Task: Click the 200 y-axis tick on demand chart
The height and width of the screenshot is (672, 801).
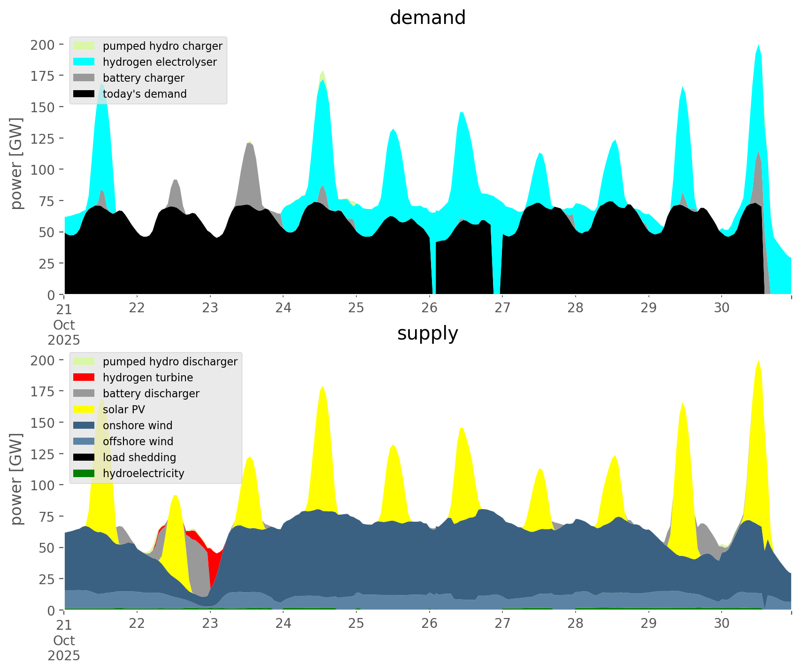Action: 43,45
